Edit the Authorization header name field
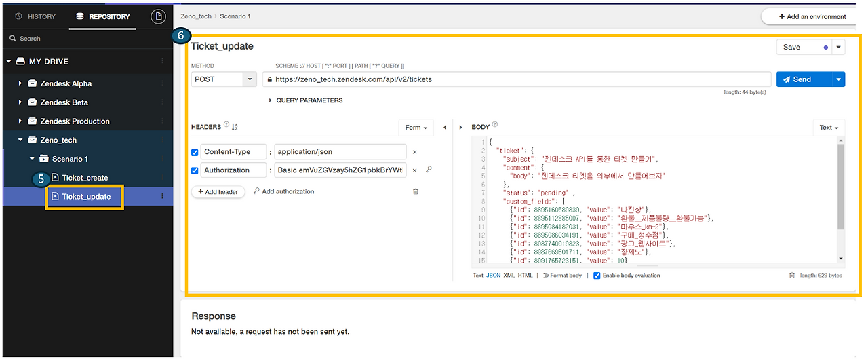The image size is (868, 359). [x=234, y=170]
